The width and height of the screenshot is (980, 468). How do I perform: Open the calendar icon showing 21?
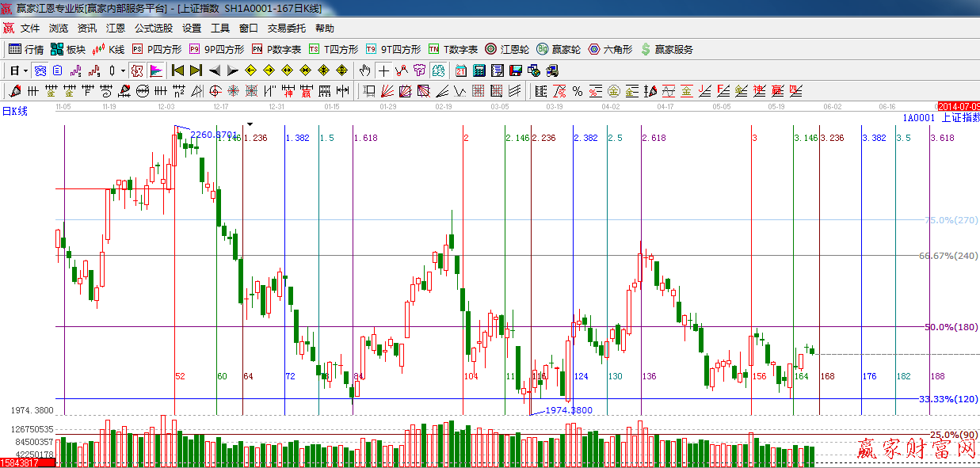[460, 70]
